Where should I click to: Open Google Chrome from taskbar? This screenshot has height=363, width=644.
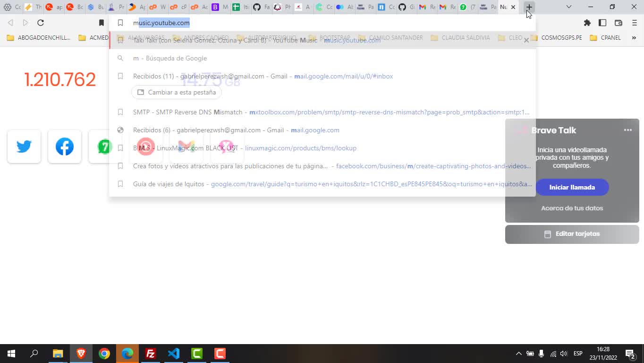click(x=104, y=354)
